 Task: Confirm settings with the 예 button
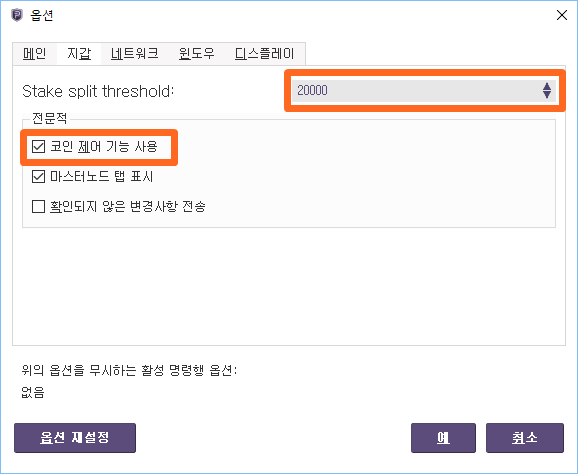click(x=443, y=438)
